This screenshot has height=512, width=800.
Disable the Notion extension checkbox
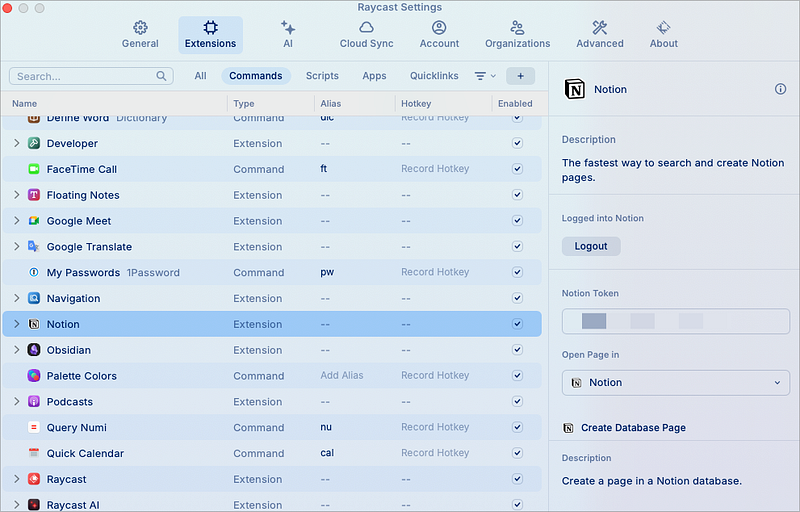coord(517,324)
